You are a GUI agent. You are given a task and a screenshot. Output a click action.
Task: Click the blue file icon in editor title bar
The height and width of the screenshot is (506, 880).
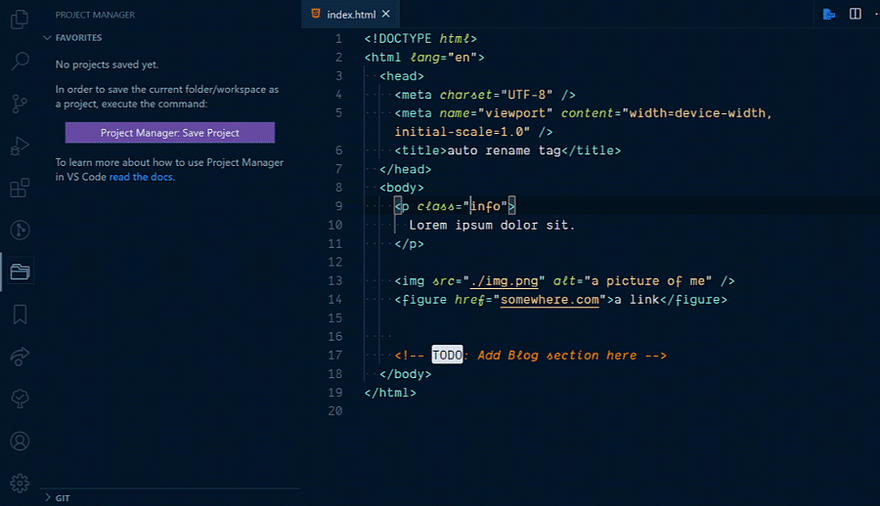pos(829,14)
